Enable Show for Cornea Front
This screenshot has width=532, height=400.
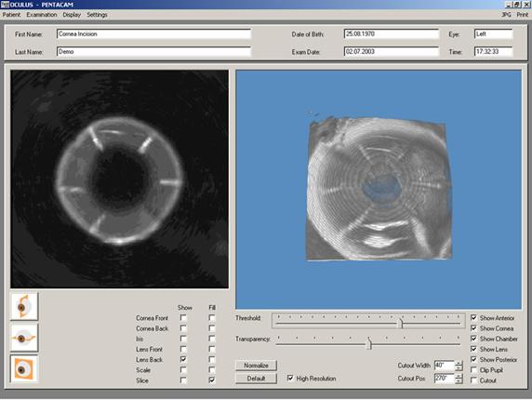[183, 318]
